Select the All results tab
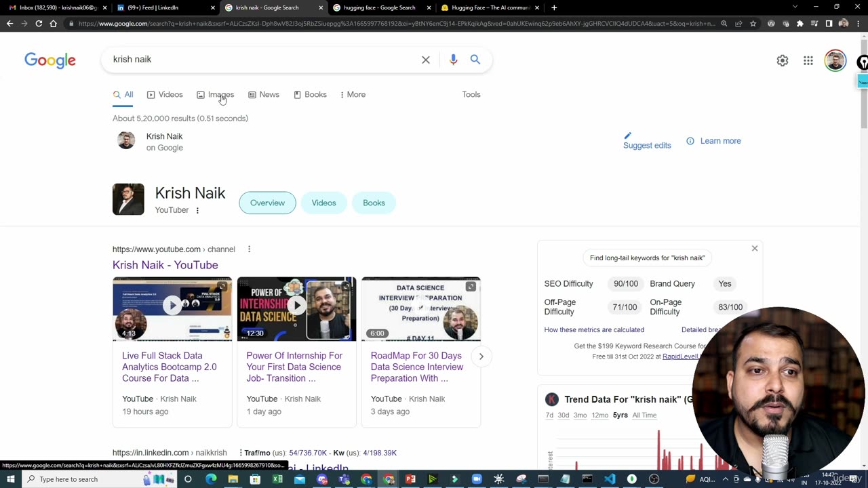Viewport: 868px width, 488px height. tap(123, 95)
